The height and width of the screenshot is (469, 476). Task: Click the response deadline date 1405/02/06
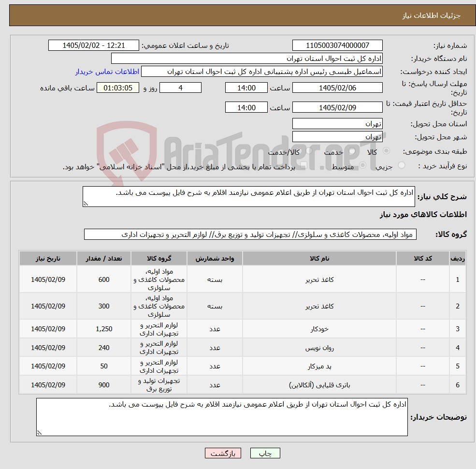pyautogui.click(x=337, y=88)
